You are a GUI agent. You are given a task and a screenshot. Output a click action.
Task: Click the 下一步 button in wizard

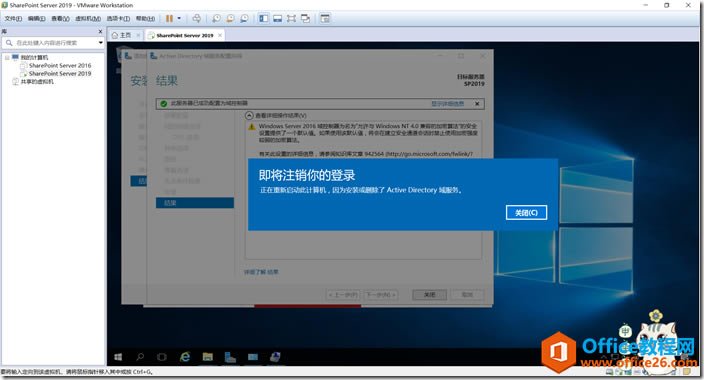coord(381,295)
